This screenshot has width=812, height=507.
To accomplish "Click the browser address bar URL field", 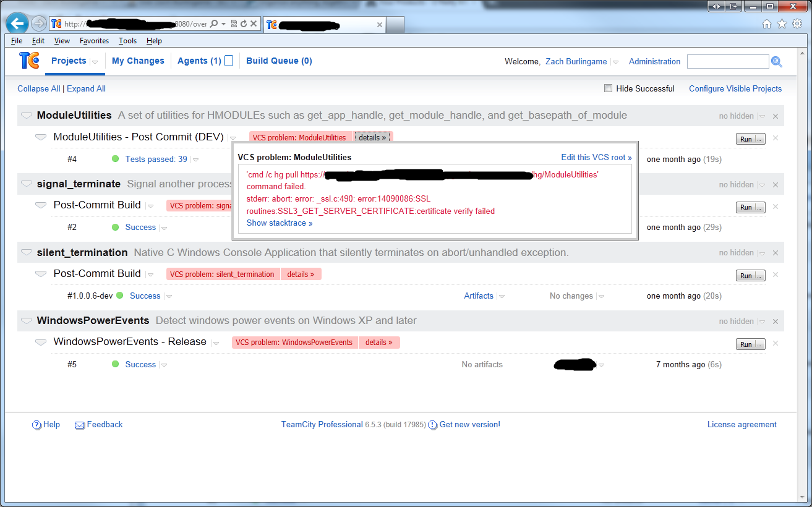I will point(136,24).
